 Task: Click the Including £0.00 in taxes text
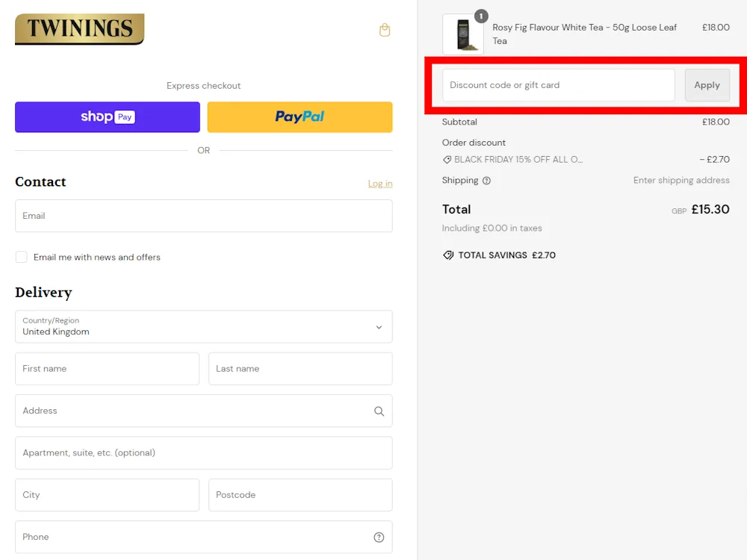tap(492, 228)
